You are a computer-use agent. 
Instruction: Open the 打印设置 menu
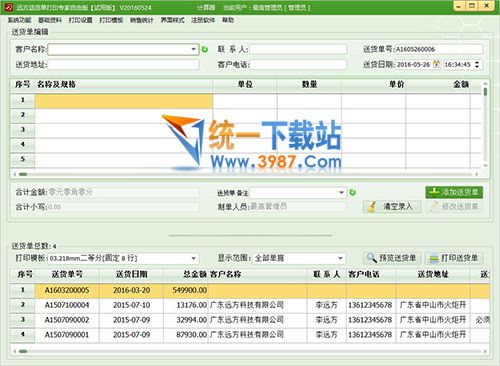tap(80, 20)
